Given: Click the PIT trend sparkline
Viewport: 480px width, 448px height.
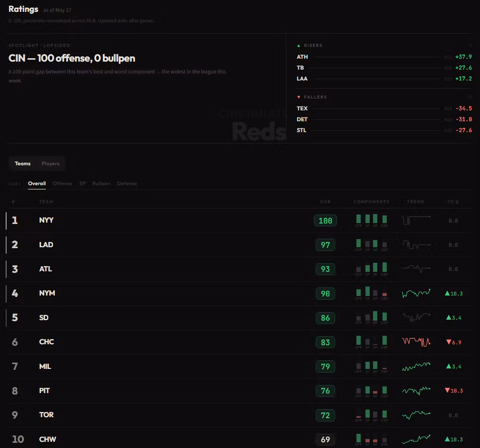Looking at the screenshot, I should click(416, 391).
